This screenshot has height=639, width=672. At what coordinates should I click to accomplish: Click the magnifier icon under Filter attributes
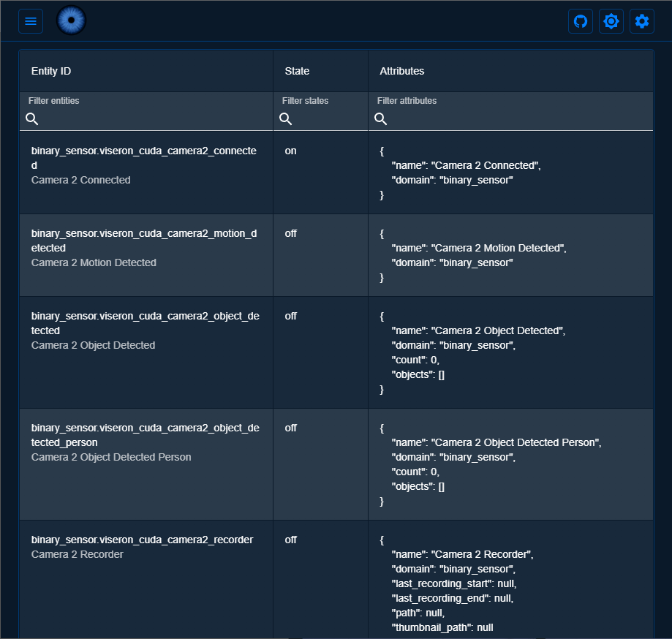(381, 118)
